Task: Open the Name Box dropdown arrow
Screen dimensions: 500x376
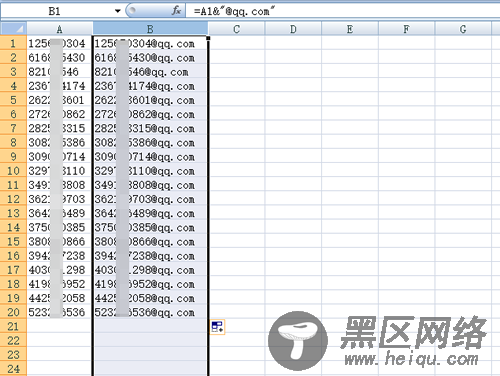Action: pyautogui.click(x=118, y=11)
